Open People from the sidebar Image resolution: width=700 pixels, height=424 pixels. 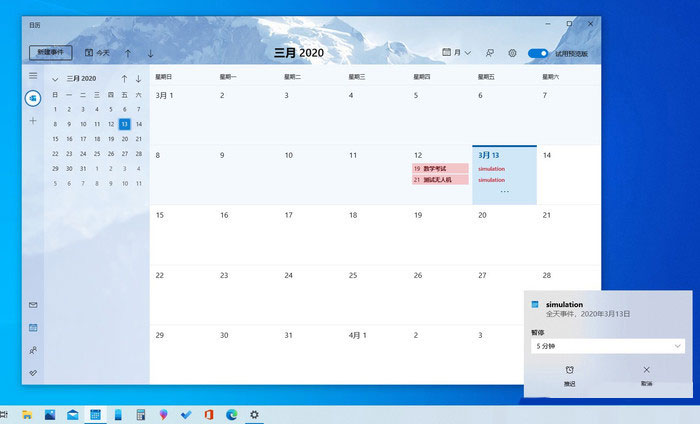tap(33, 350)
